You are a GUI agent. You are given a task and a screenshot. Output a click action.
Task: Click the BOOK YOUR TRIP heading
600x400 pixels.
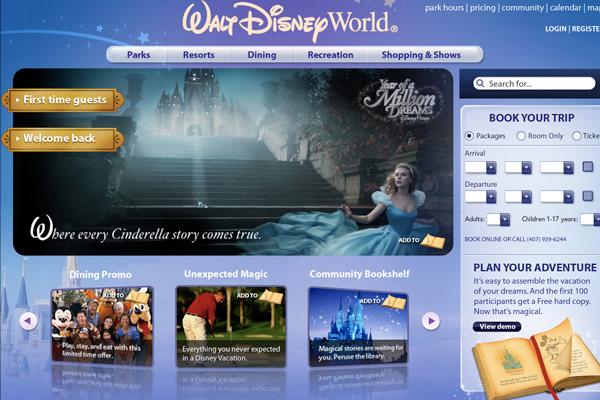532,118
